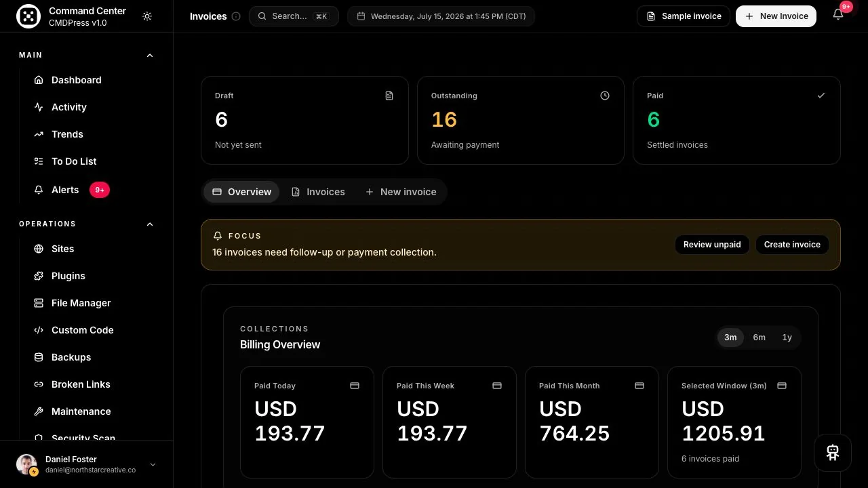Click the "Settled invoices" text

click(x=677, y=145)
